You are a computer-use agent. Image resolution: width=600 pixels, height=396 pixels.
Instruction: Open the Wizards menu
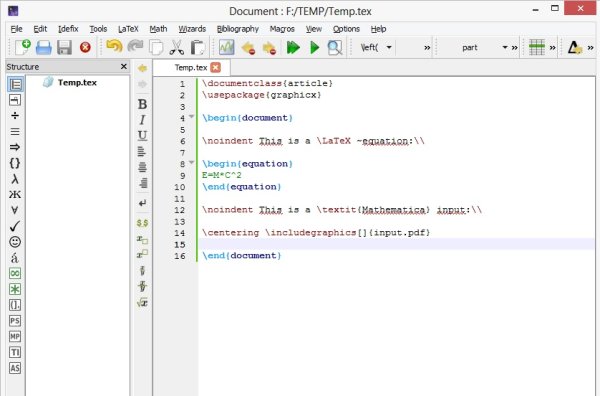coord(192,29)
